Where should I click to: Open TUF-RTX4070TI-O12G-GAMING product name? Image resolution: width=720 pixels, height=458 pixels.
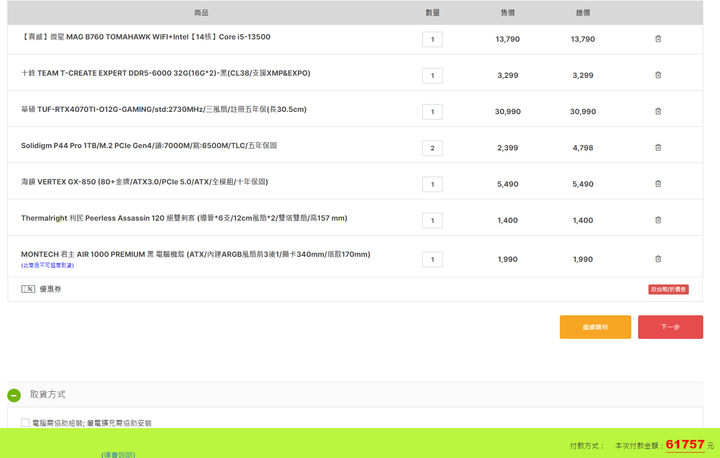pyautogui.click(x=163, y=110)
